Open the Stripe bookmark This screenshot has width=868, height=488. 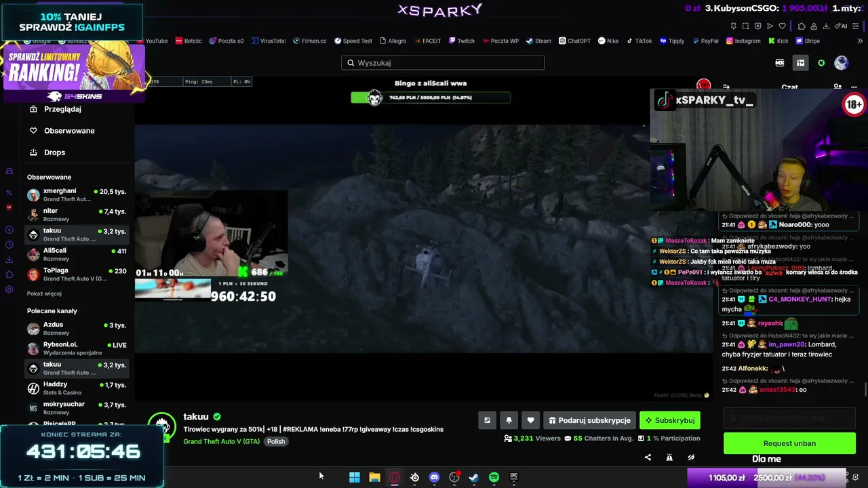[808, 41]
